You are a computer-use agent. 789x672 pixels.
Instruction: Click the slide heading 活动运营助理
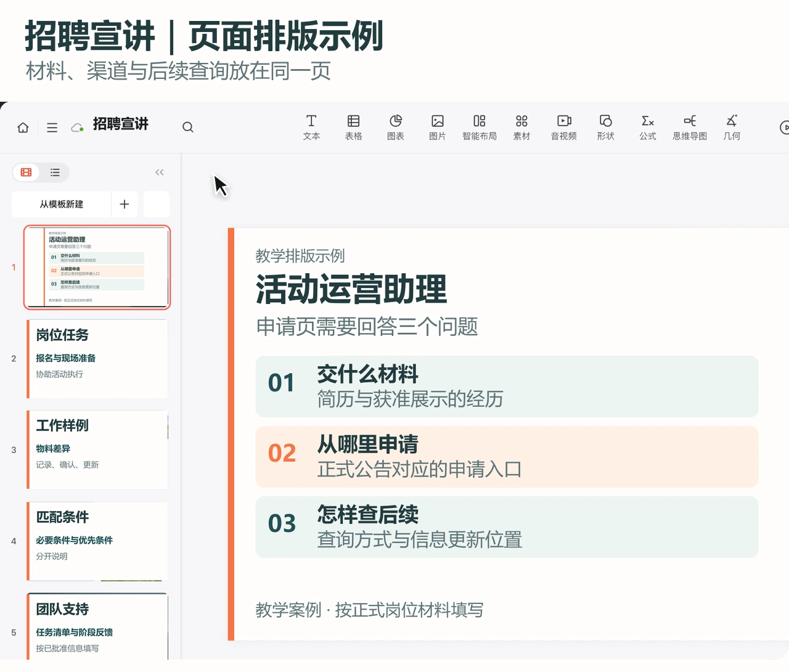[351, 290]
